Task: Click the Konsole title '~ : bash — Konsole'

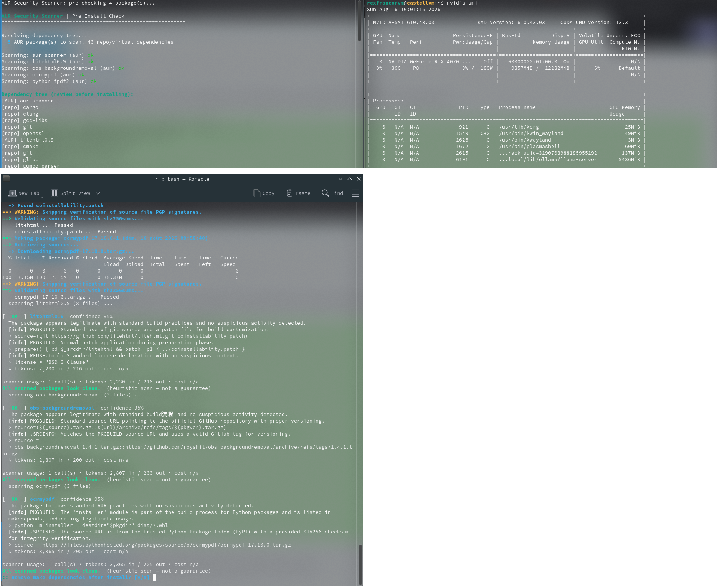Action: (x=182, y=179)
